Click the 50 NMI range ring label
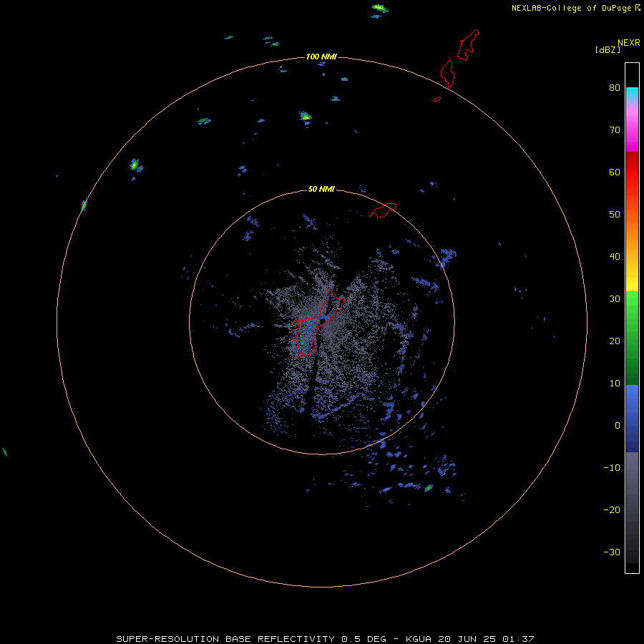 pyautogui.click(x=321, y=190)
